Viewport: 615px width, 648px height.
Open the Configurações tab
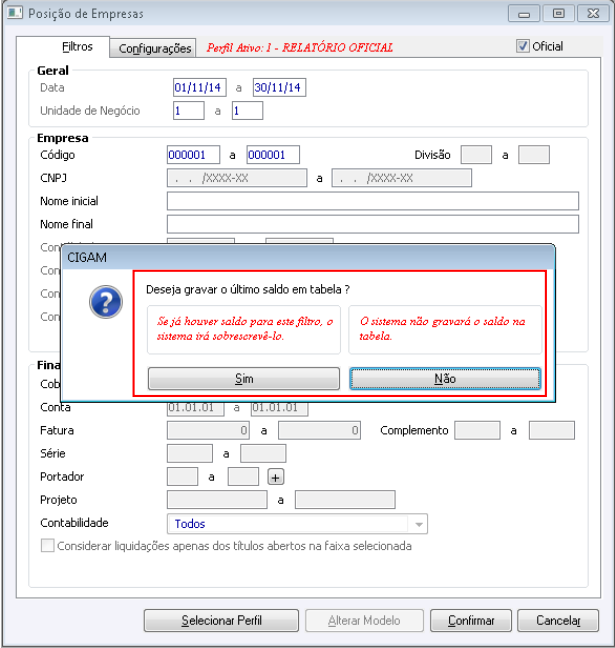tap(155, 49)
